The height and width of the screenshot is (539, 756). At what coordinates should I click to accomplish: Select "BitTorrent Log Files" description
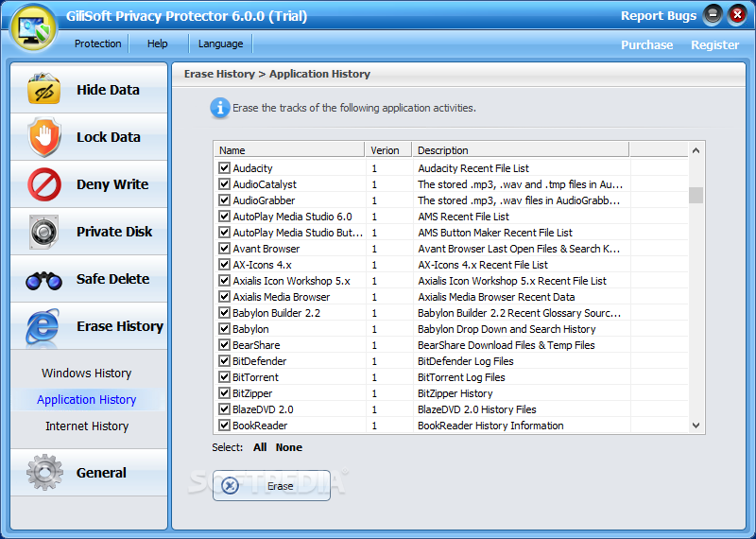click(x=461, y=377)
